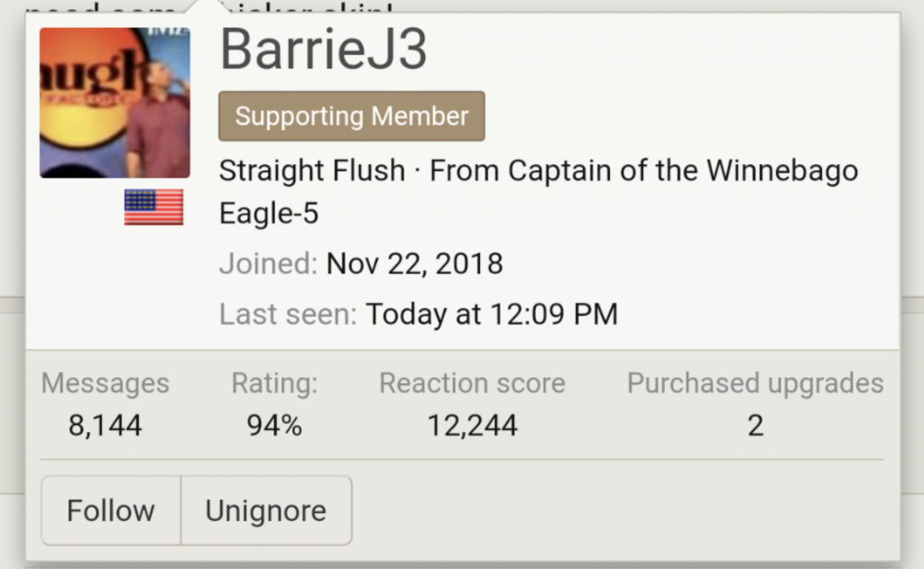Click the Today at 12:09 PM timestamp
This screenshot has height=569, width=924.
point(491,315)
